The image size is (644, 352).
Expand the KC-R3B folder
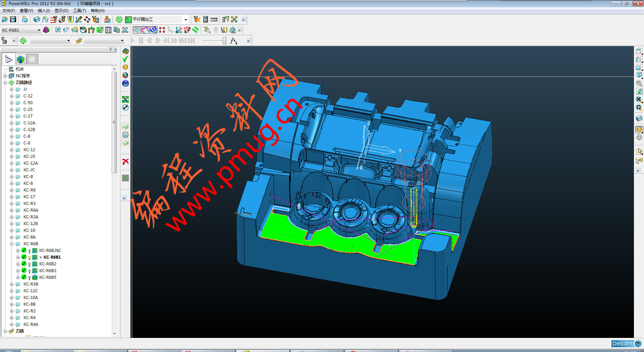[11, 284]
